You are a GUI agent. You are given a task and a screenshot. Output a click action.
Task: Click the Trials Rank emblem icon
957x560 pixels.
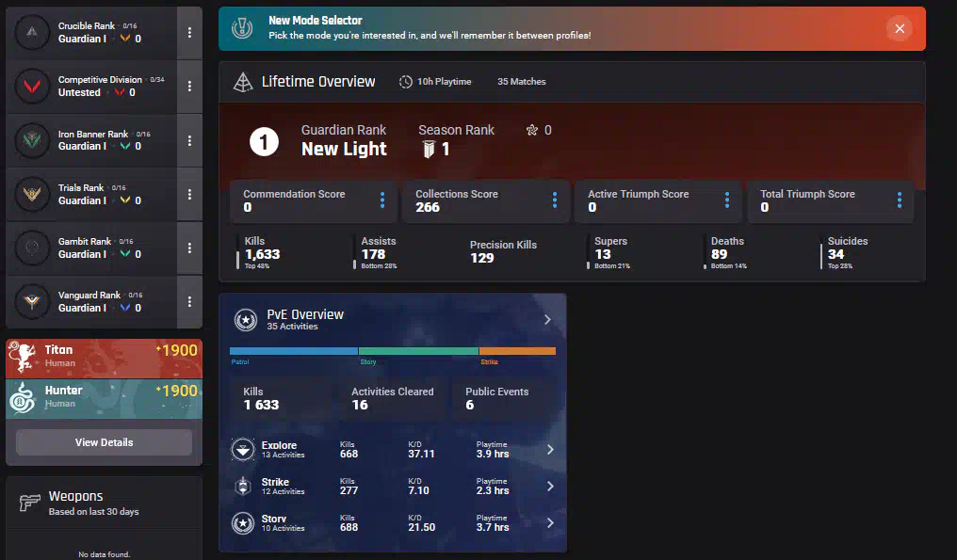(x=32, y=194)
